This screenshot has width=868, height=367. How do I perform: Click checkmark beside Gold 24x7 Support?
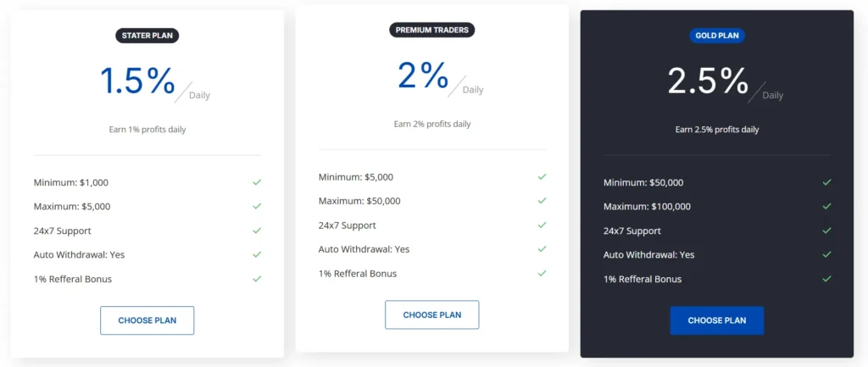[826, 231]
